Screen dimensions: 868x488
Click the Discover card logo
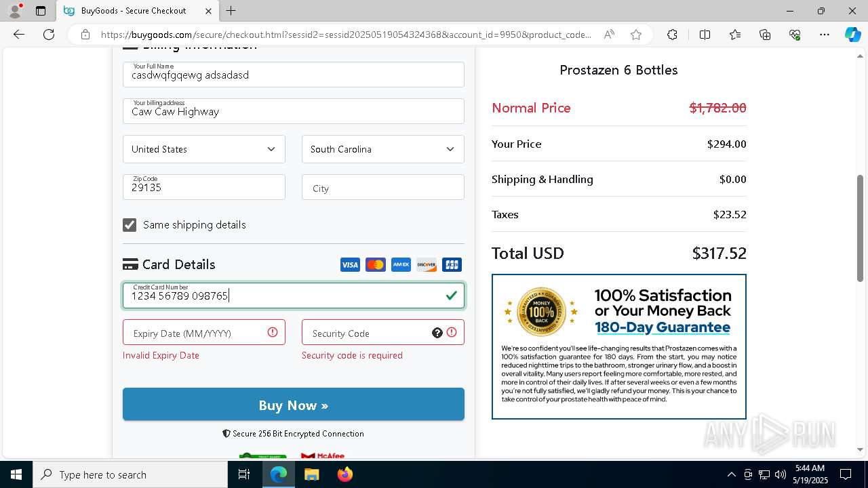[x=427, y=265]
